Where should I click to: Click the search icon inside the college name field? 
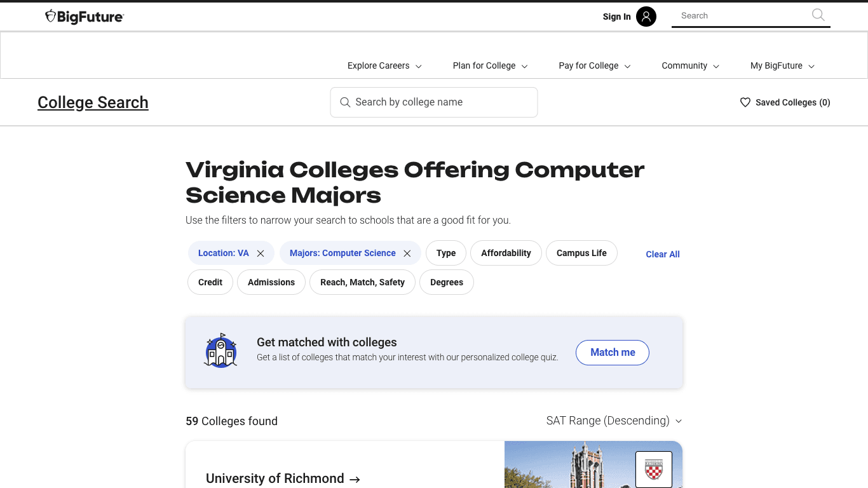coord(345,102)
